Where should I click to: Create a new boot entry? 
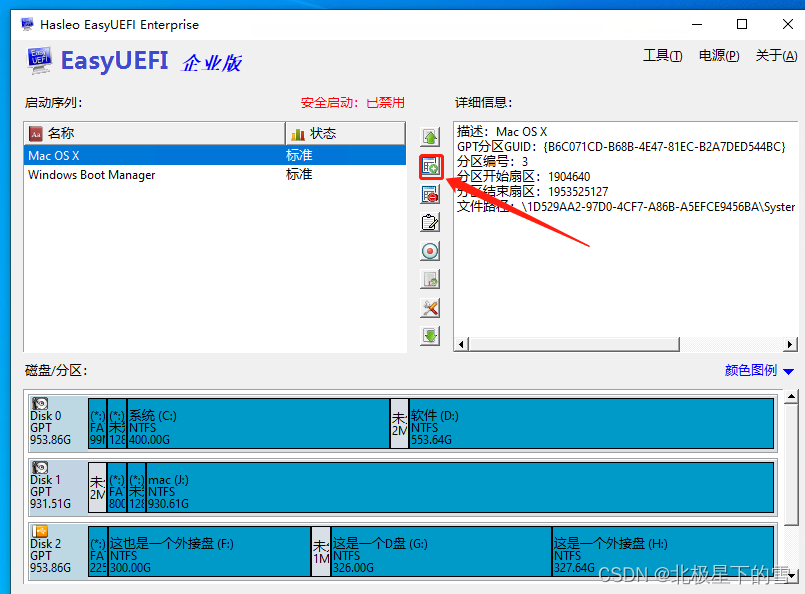coord(431,167)
